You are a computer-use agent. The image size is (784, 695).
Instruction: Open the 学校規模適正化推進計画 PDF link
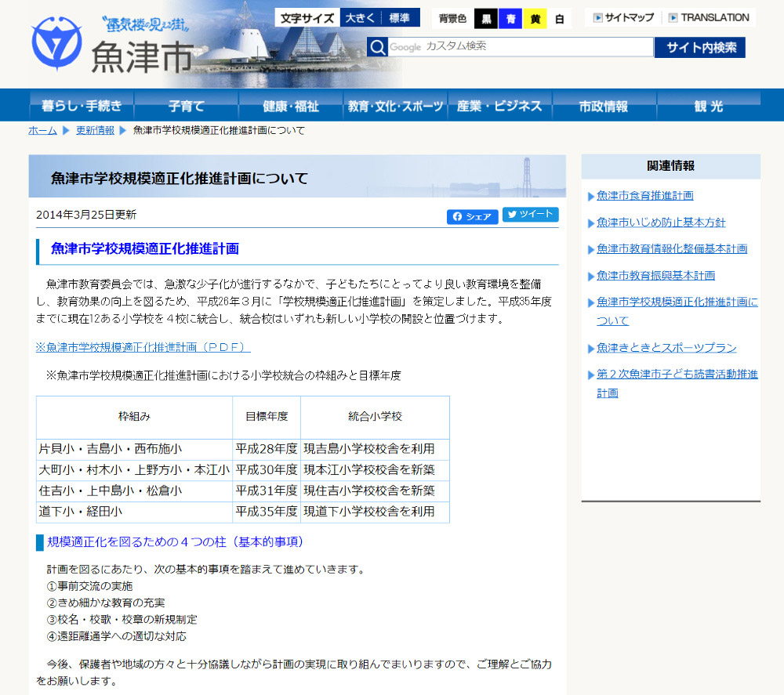(143, 346)
